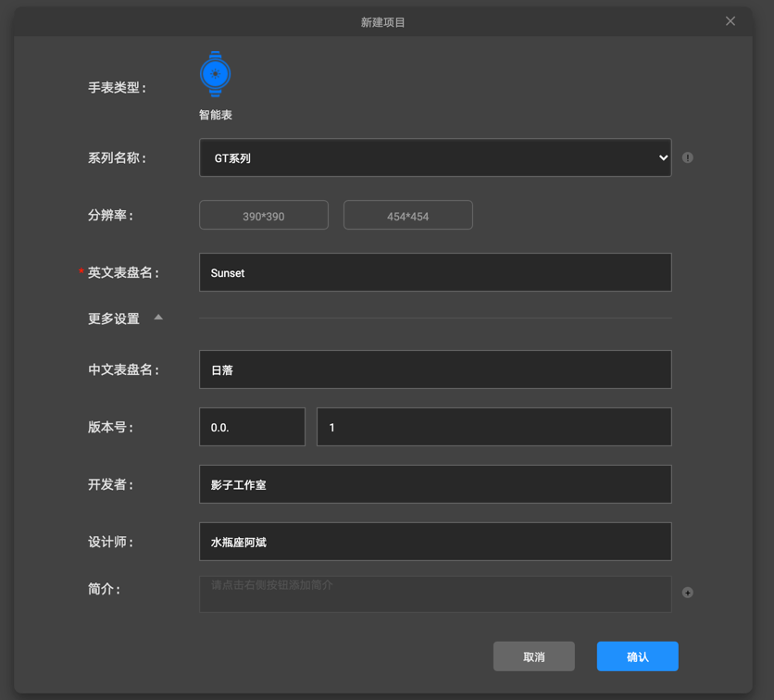Viewport: 774px width, 700px height.
Task: Click the chevron on the series selector
Action: [663, 157]
